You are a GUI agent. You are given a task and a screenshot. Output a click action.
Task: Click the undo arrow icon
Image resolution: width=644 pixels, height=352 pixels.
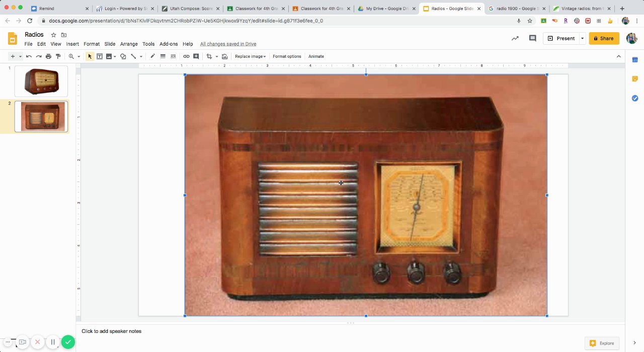(x=29, y=56)
